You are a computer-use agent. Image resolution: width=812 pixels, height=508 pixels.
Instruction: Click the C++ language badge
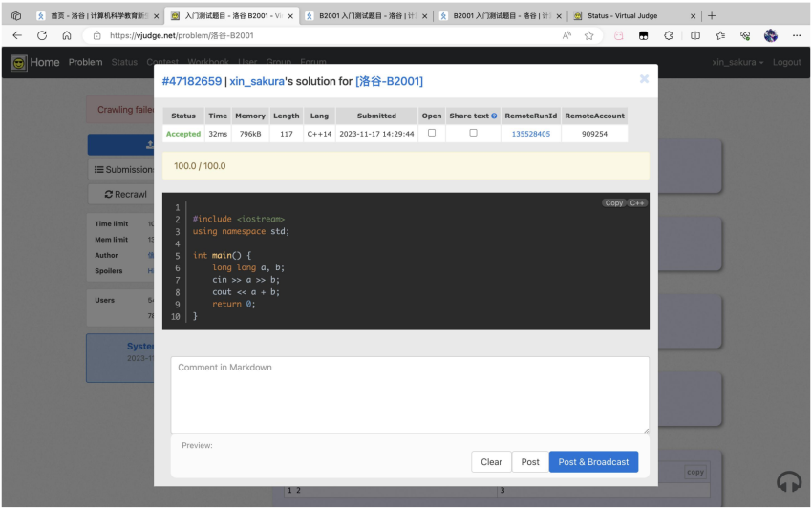[x=637, y=203]
